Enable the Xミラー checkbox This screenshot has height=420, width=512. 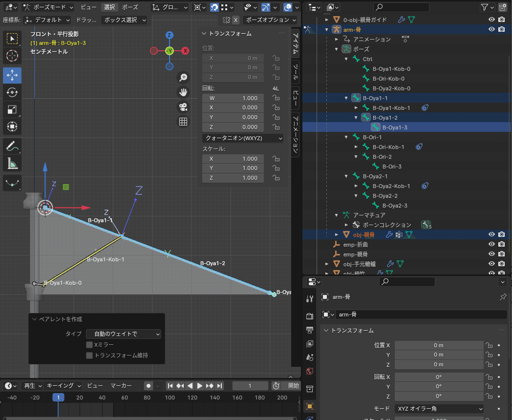coord(89,345)
